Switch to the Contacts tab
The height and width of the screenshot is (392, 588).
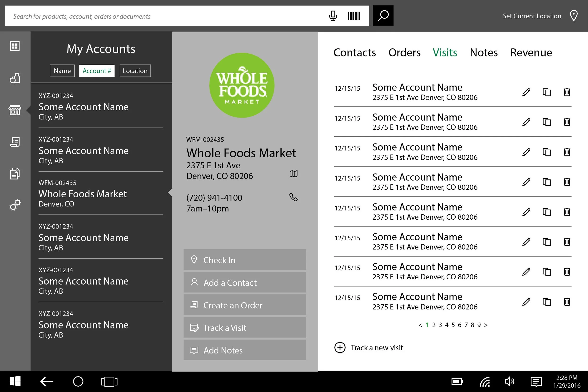[355, 52]
